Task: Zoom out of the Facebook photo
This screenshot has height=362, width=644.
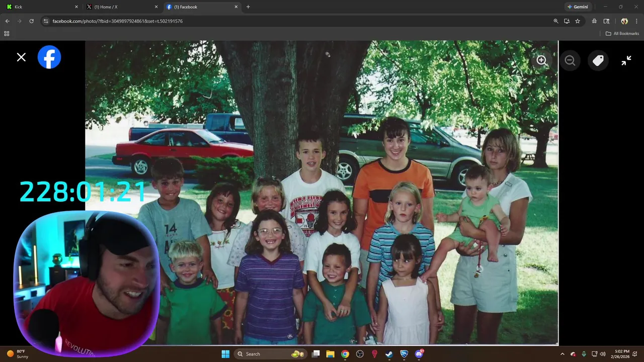Action: click(570, 60)
